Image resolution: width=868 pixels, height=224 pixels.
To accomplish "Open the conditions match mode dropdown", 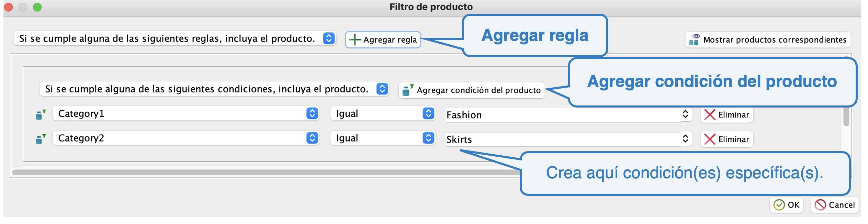I will [382, 89].
